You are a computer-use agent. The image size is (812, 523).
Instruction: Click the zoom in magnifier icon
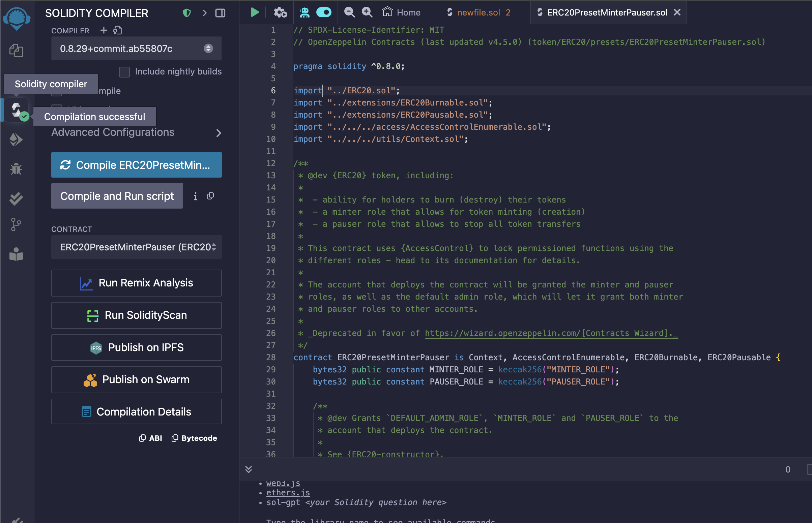tap(367, 12)
